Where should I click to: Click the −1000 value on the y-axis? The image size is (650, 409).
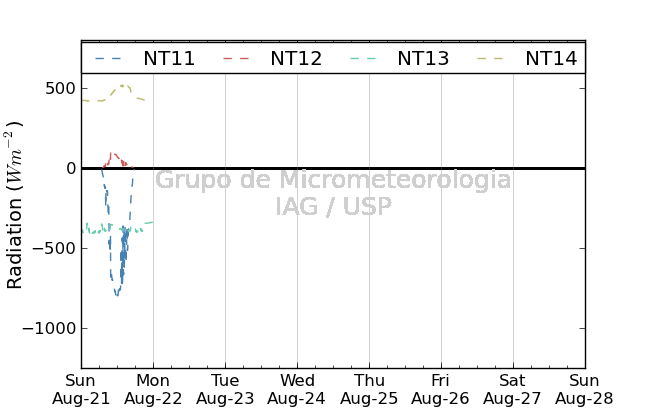tap(49, 328)
